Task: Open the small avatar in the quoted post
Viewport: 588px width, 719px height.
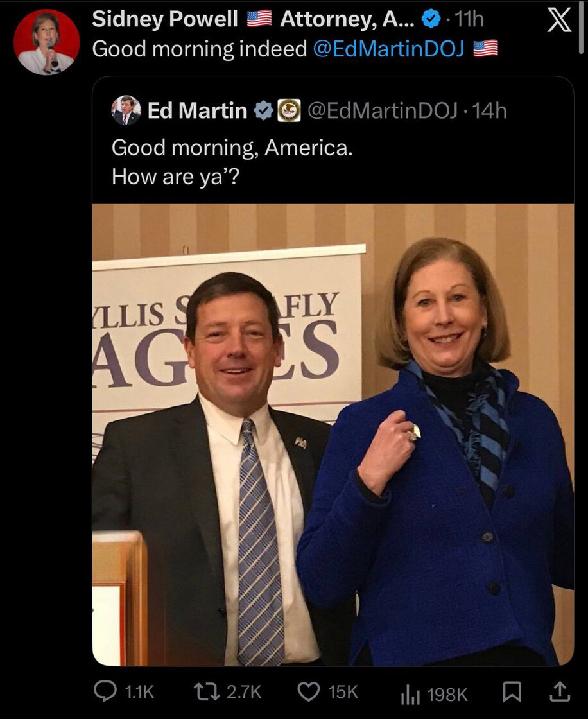Action: [126, 110]
